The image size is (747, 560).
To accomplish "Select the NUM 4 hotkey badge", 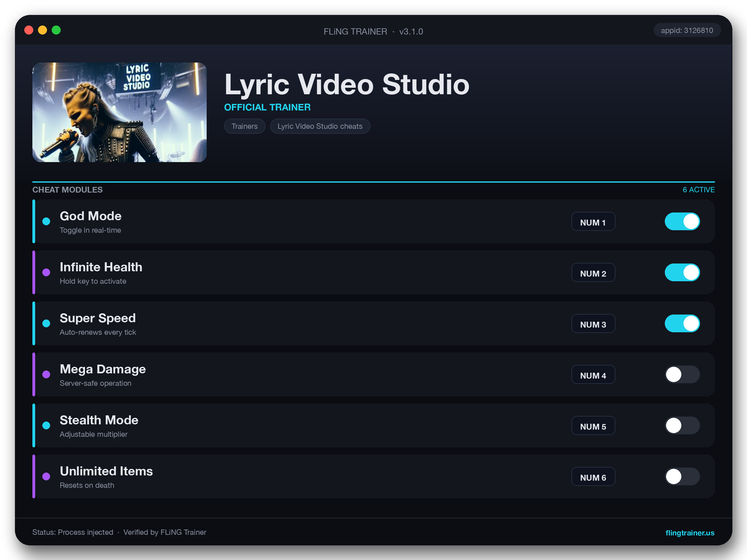I will pos(593,375).
